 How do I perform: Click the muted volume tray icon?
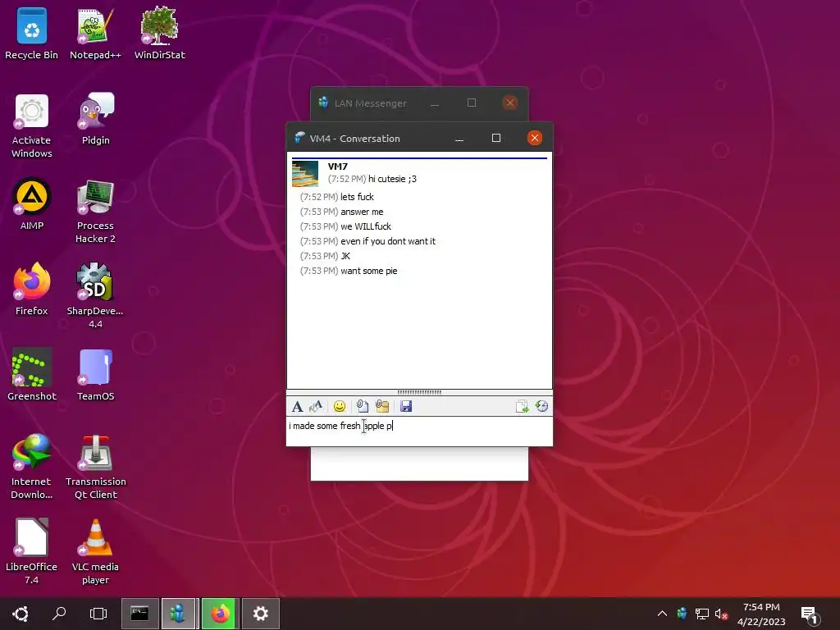(x=722, y=614)
